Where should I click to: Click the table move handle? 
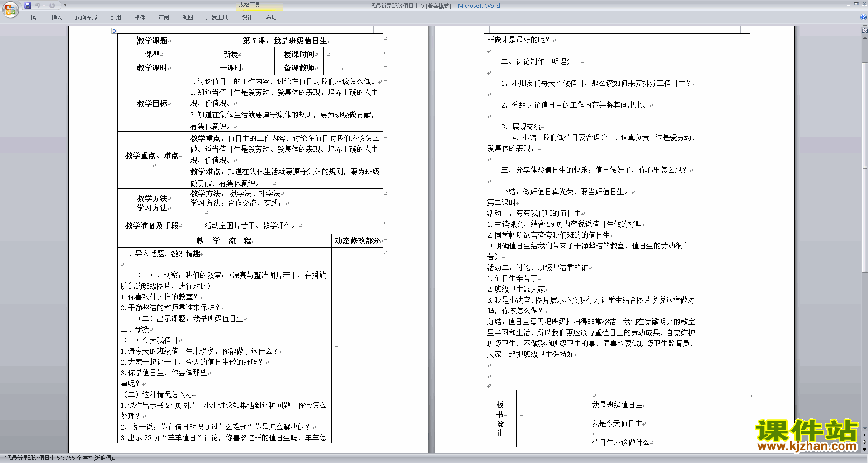114,31
